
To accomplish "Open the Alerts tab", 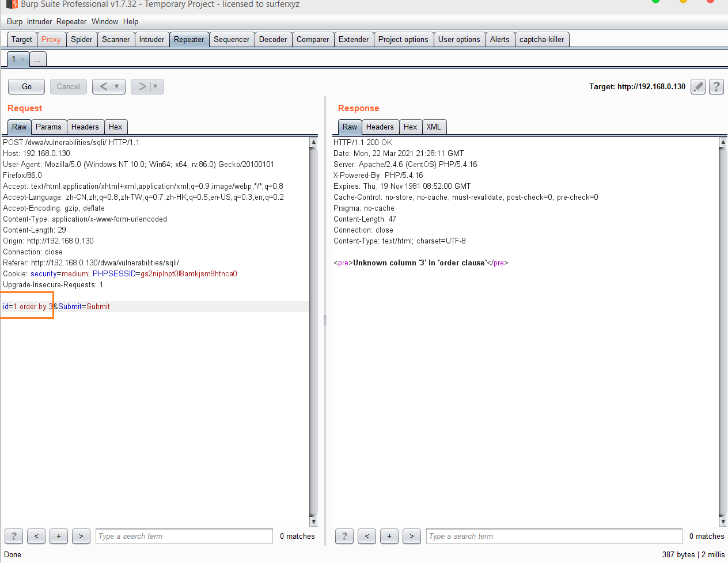I will pyautogui.click(x=500, y=39).
